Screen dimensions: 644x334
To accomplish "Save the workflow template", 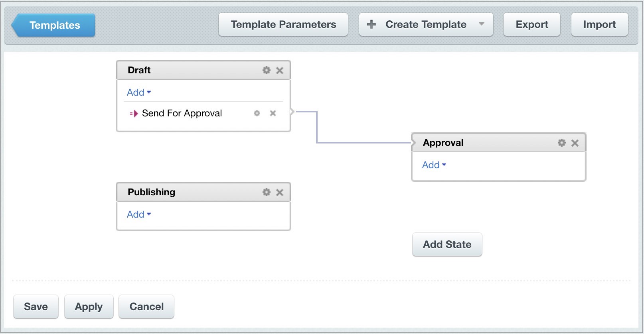I will coord(36,306).
